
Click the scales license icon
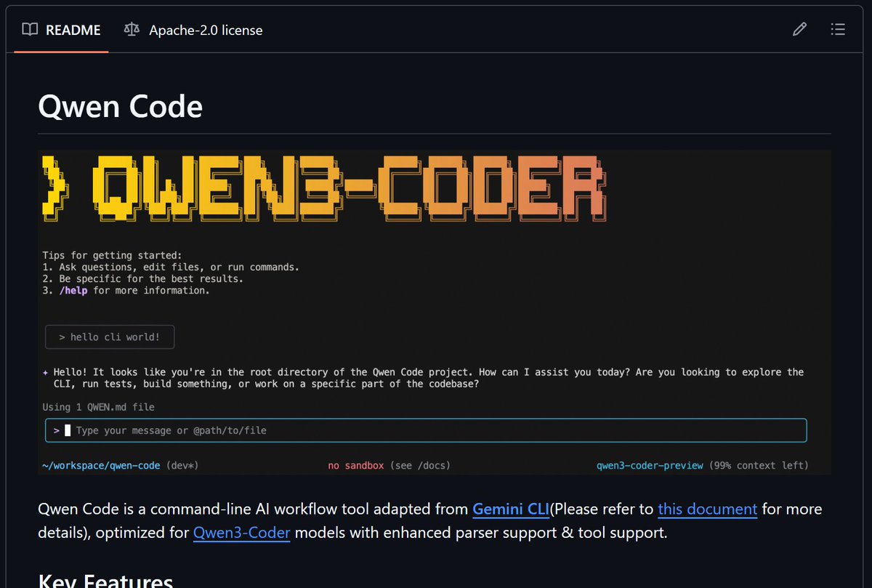pos(132,30)
